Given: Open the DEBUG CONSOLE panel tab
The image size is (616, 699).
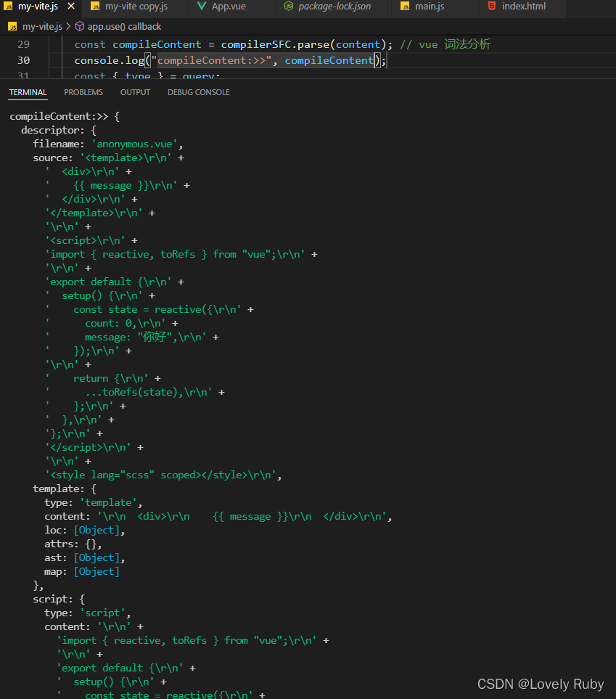Looking at the screenshot, I should coord(199,92).
